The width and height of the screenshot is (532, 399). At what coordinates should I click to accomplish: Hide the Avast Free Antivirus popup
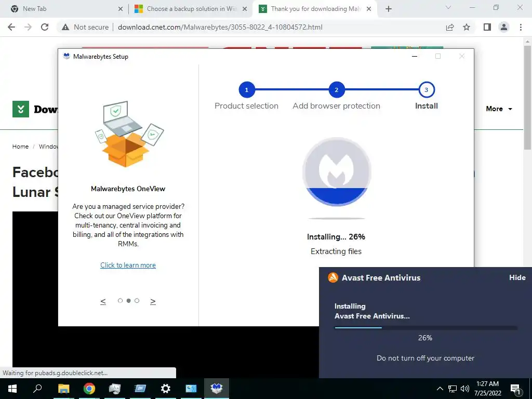coord(517,277)
